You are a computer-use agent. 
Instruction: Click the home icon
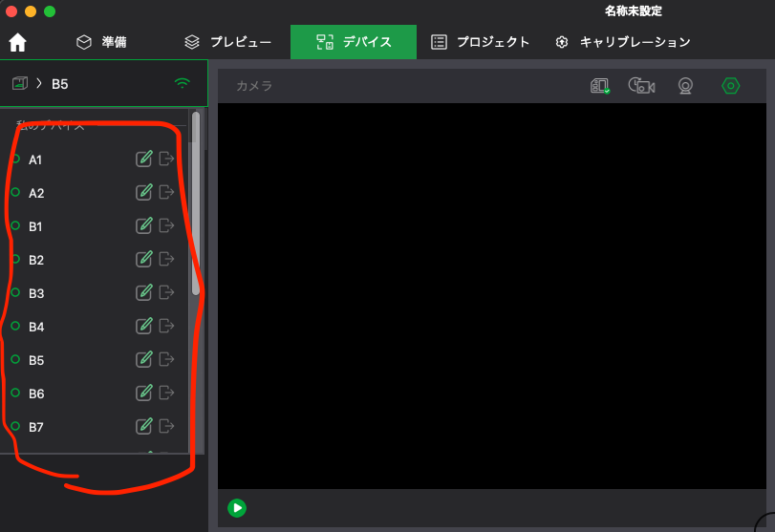point(17,42)
